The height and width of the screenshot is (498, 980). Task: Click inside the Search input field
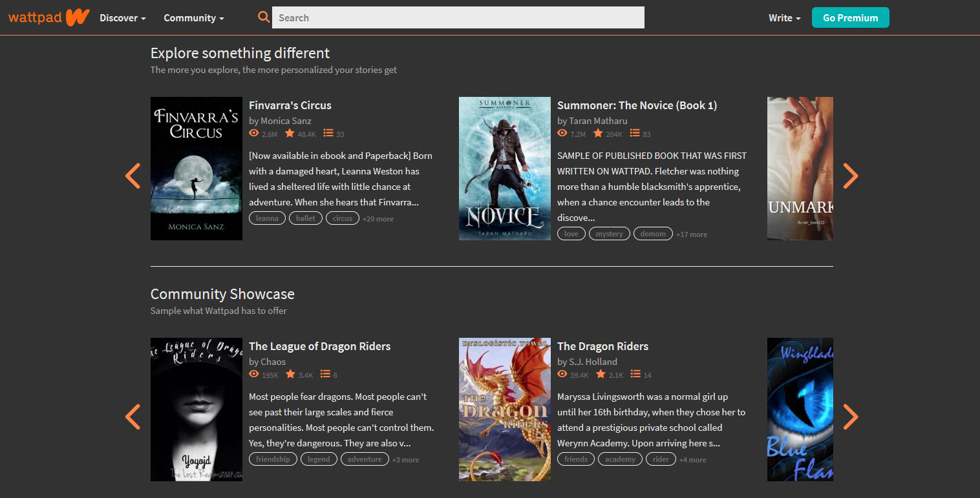coord(458,17)
